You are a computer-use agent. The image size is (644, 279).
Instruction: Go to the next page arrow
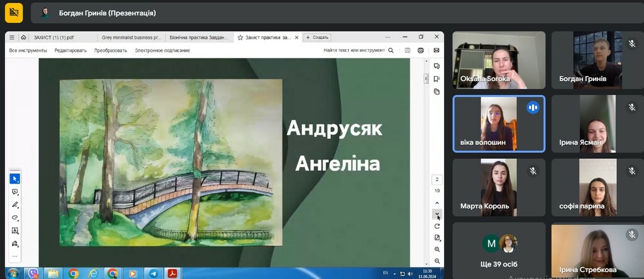coord(437,214)
